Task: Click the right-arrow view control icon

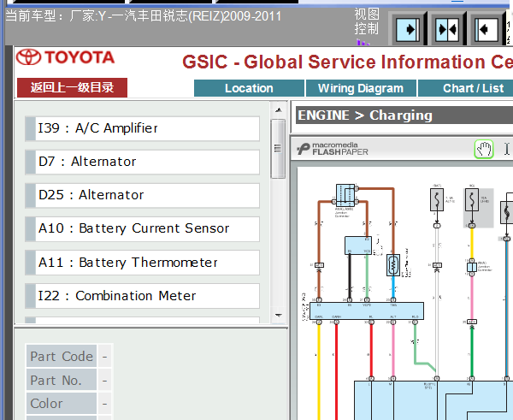Action: pos(408,29)
